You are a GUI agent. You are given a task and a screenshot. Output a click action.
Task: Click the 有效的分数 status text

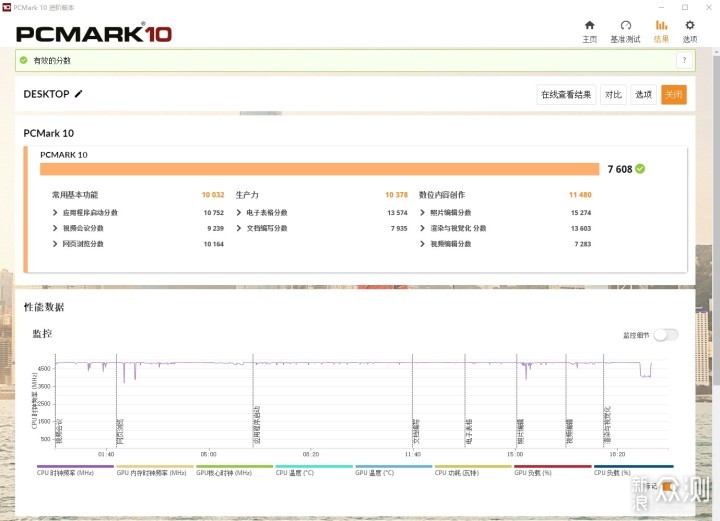[52, 60]
